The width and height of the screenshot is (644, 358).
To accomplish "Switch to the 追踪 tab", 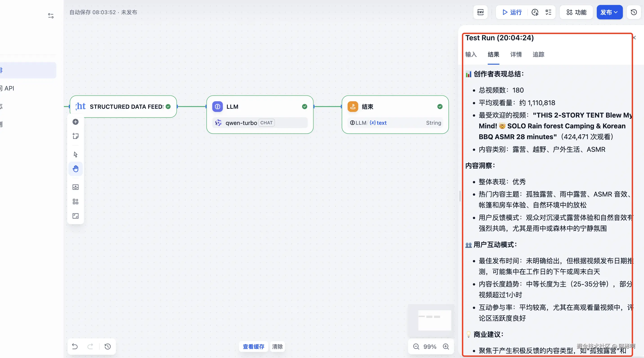I will pos(538,54).
